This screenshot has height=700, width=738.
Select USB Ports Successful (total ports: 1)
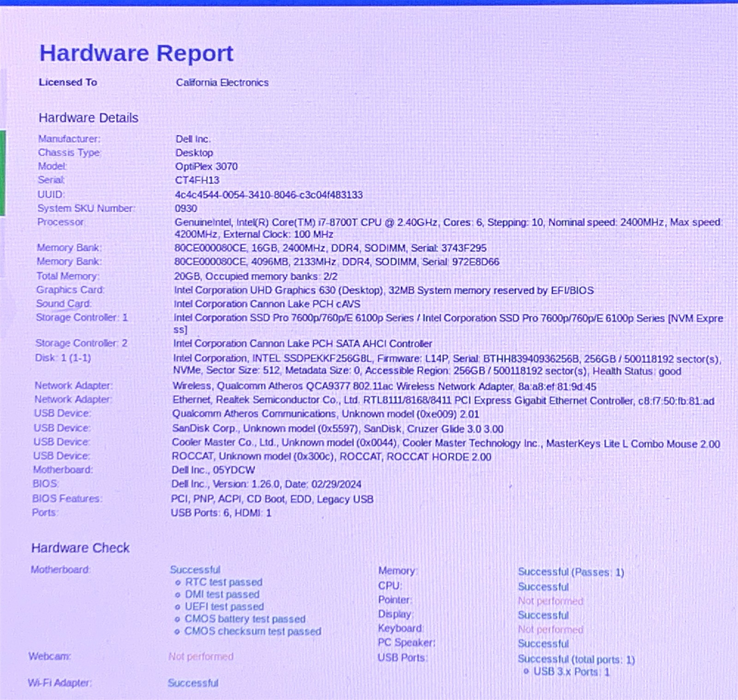tap(576, 659)
